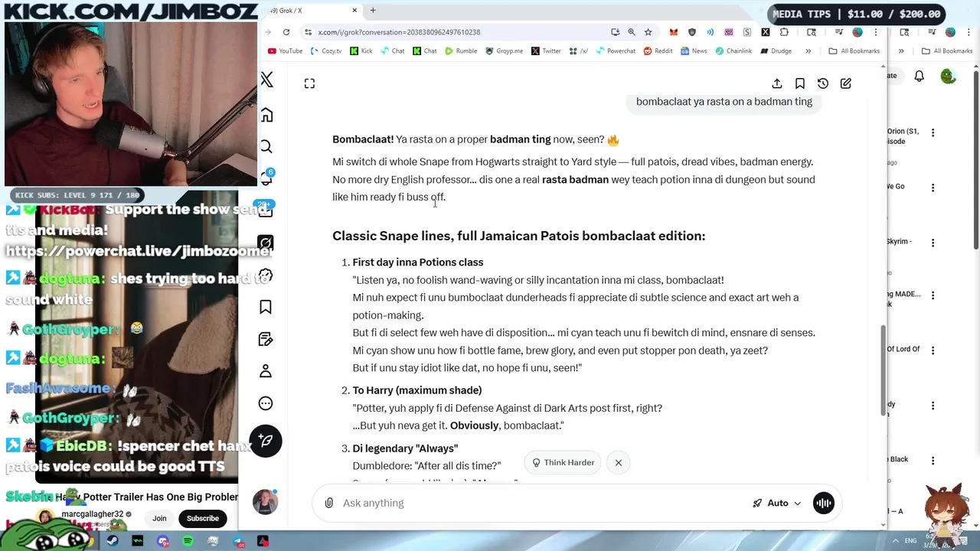980x551 pixels.
Task: Bookmark this Grok conversation
Action: click(800, 83)
